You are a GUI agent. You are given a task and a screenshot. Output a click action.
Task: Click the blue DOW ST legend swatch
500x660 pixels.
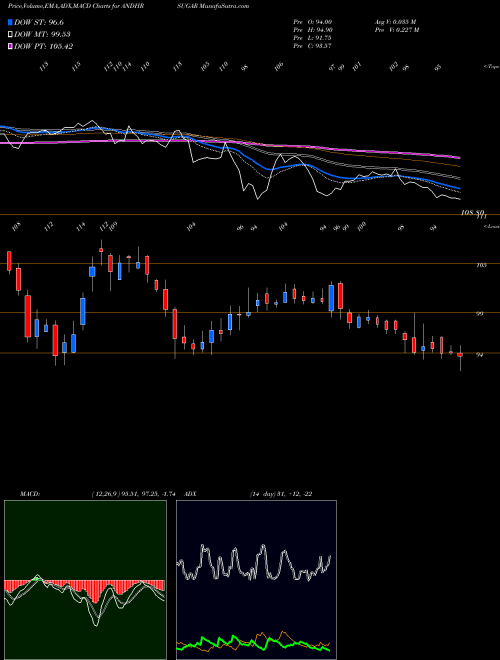click(11, 22)
